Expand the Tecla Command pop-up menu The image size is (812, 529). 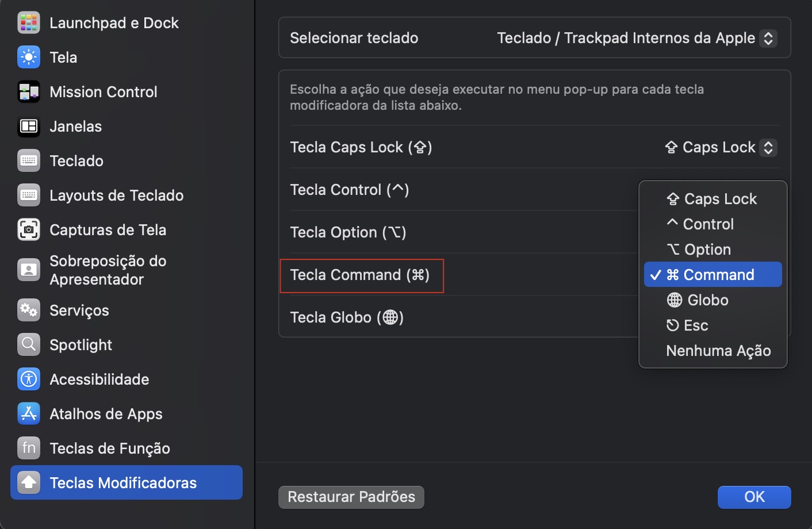(362, 275)
